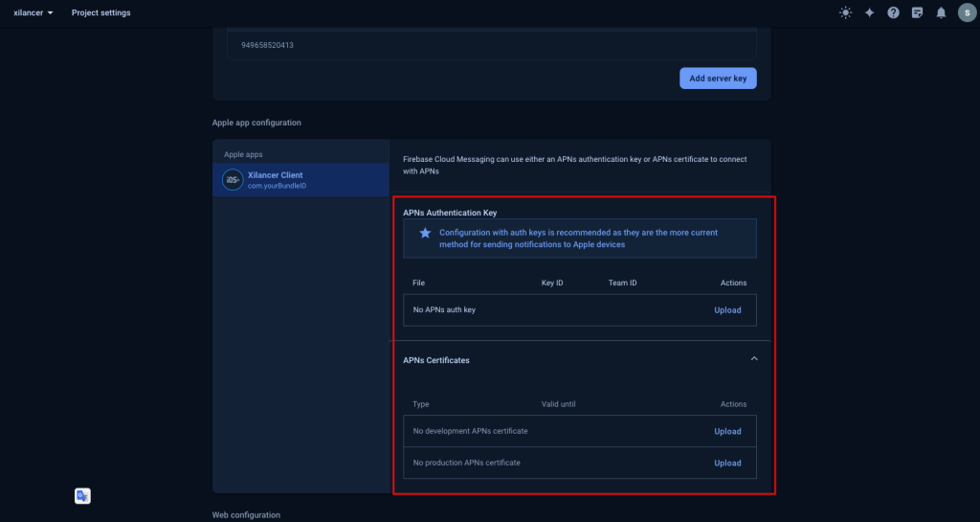Click the com.yourBundleID text
The image size is (980, 522).
coord(277,186)
